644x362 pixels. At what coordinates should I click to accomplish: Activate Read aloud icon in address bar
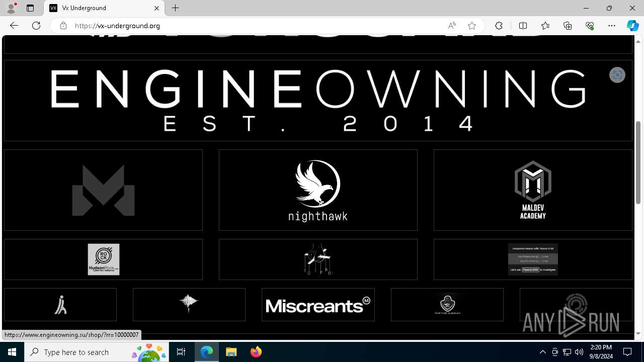[452, 26]
